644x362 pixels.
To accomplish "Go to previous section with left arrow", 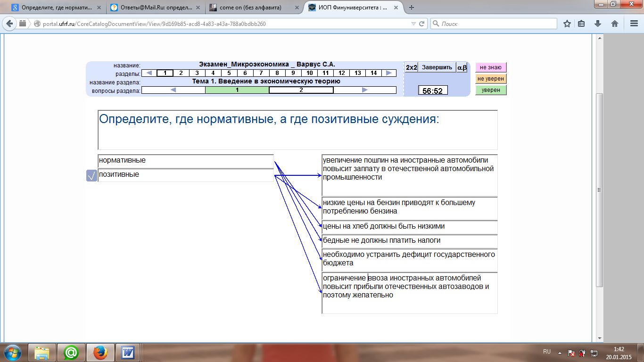I will 149,73.
